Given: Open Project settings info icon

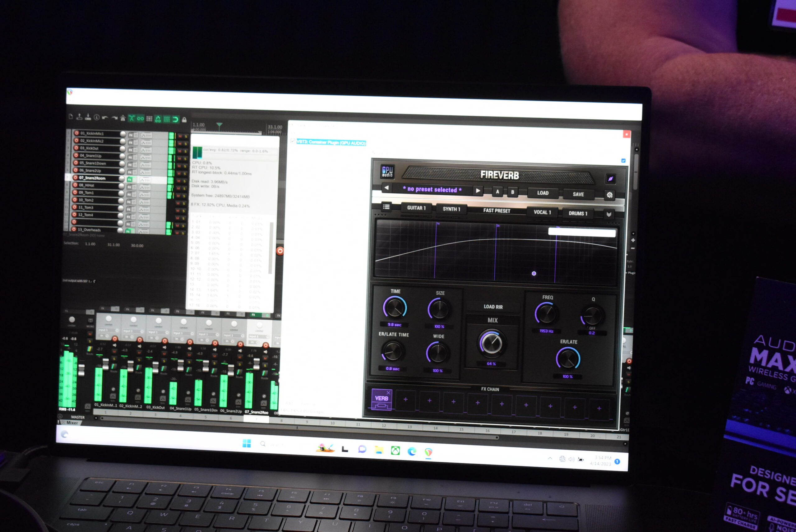Looking at the screenshot, I should point(96,118).
